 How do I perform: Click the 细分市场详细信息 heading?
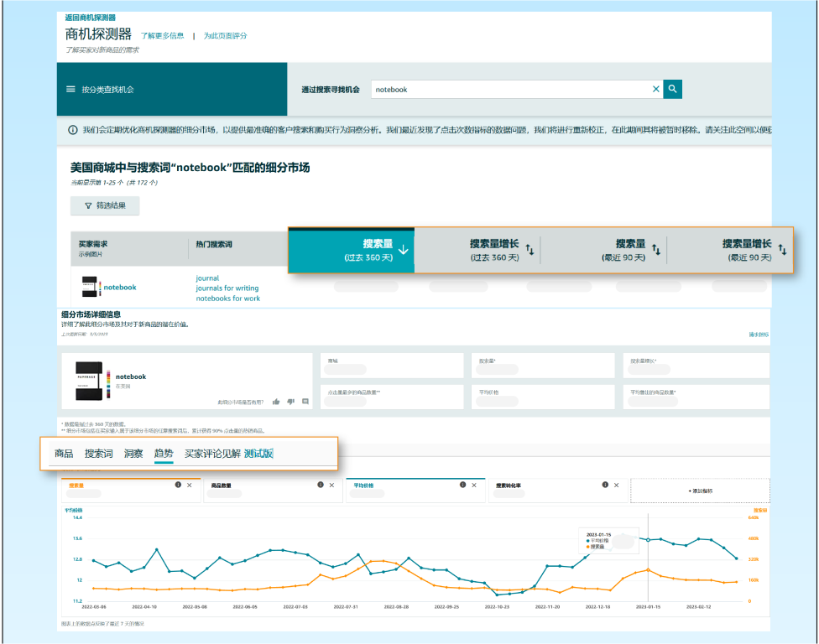point(91,314)
